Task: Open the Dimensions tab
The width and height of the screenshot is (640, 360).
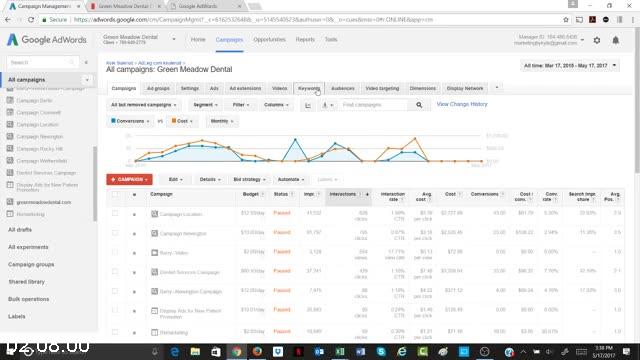Action: [x=423, y=88]
